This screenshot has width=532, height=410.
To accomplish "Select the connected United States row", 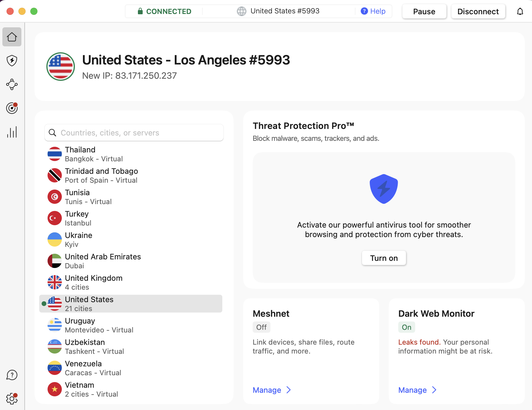I will coord(131,304).
